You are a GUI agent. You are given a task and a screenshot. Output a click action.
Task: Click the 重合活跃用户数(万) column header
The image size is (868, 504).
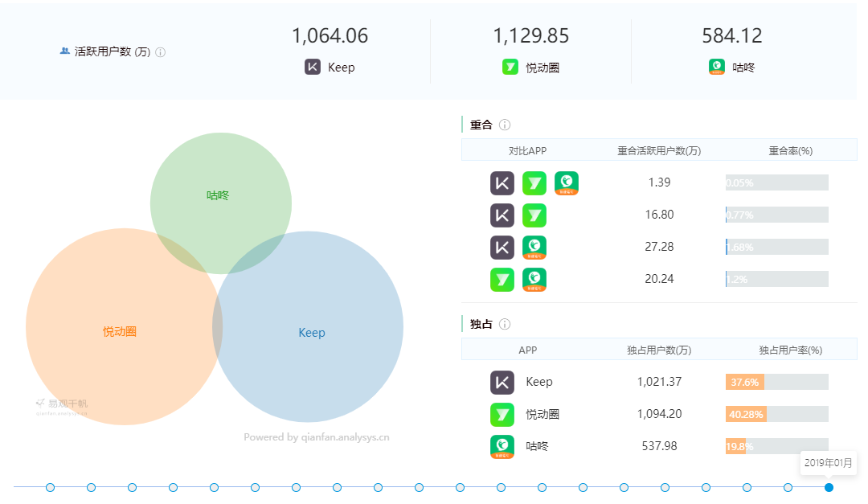(659, 150)
